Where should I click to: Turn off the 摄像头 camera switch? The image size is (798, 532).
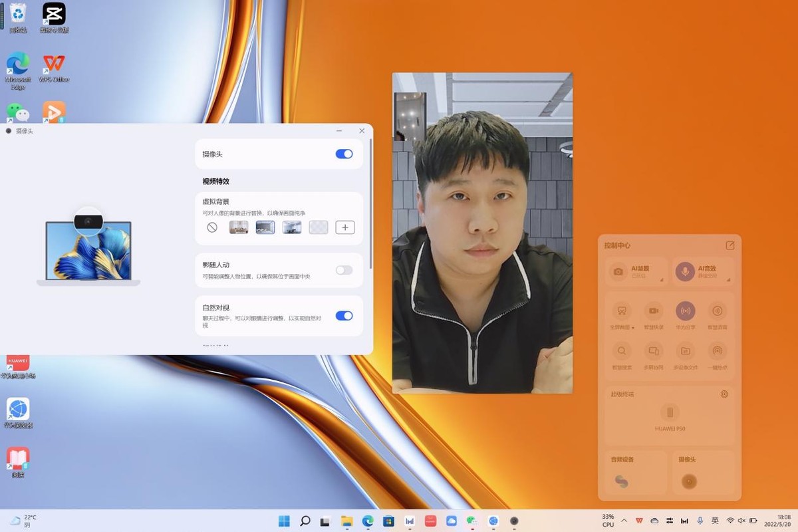point(344,154)
